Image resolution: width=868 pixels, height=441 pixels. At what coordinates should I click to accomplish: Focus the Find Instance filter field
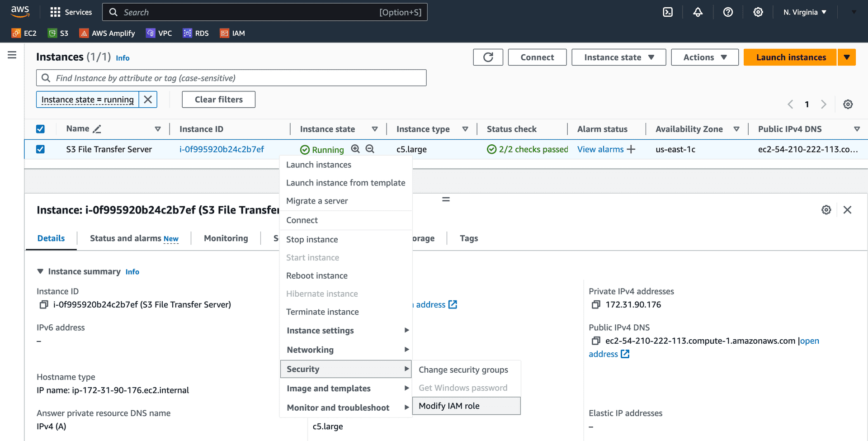pyautogui.click(x=231, y=78)
